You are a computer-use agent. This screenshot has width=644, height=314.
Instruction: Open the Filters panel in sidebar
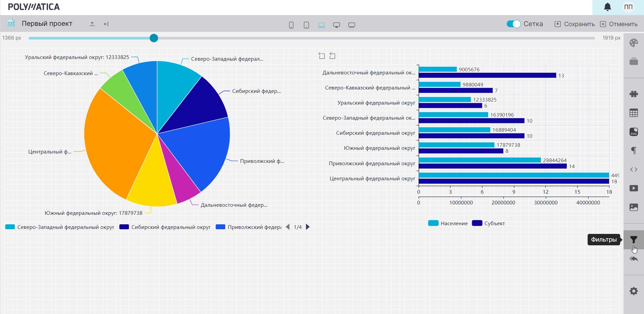pyautogui.click(x=633, y=240)
